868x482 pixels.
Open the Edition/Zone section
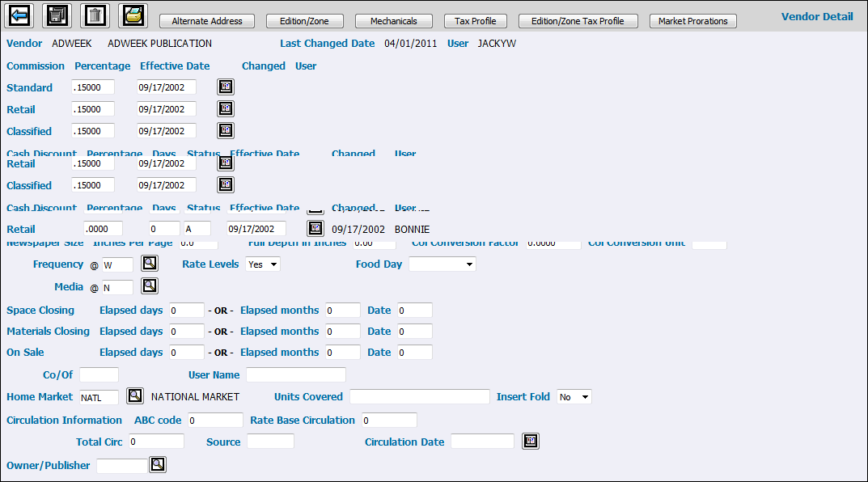(304, 21)
